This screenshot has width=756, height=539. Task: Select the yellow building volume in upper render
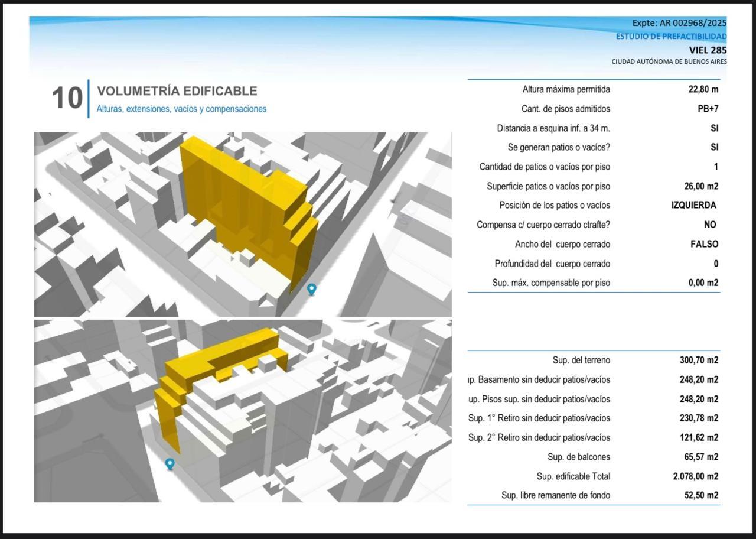click(x=248, y=207)
